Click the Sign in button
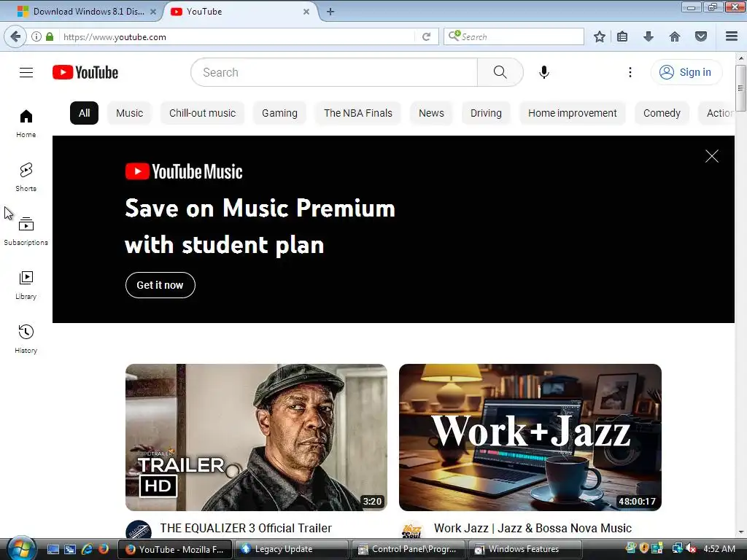 point(686,72)
